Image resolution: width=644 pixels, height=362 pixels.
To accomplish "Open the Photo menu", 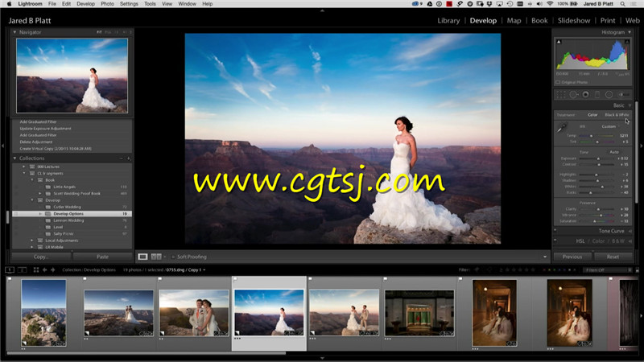I will click(x=107, y=4).
